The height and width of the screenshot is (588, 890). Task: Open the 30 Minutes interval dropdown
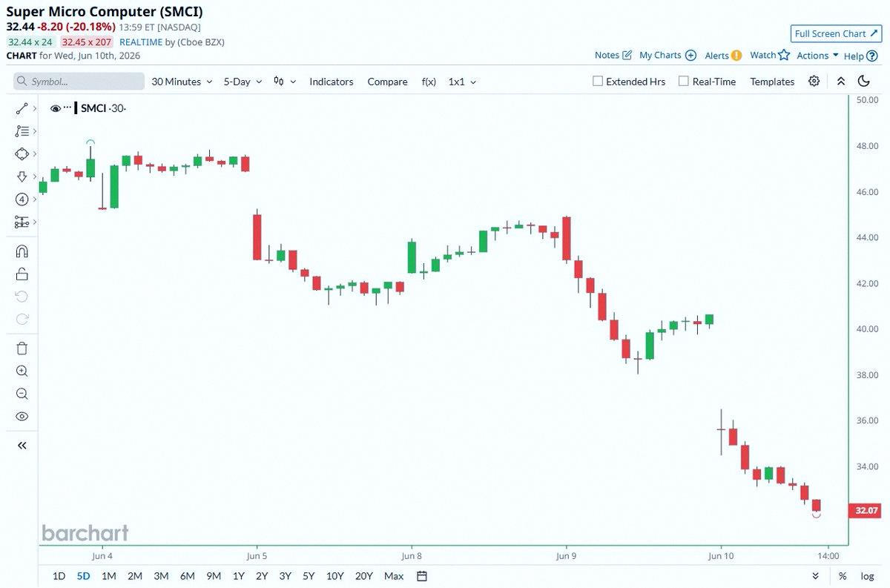point(182,82)
